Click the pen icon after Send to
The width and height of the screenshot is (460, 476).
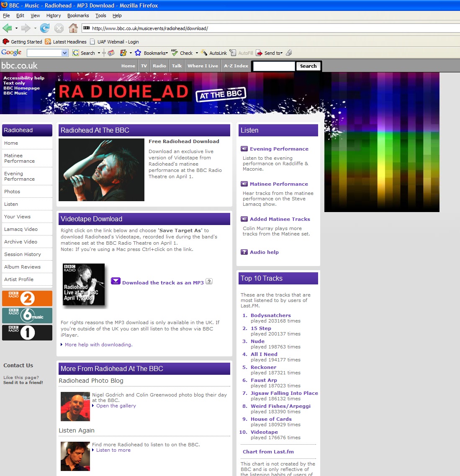point(289,53)
